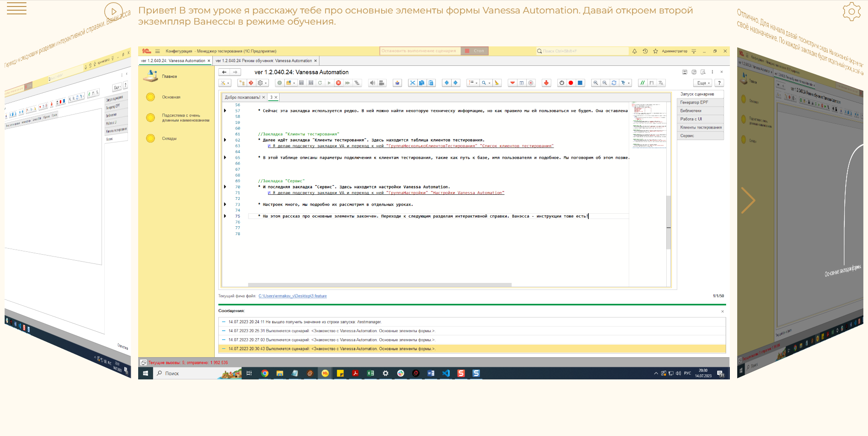Click the zoom out magnifier icon
This screenshot has height=436, width=868.
605,83
